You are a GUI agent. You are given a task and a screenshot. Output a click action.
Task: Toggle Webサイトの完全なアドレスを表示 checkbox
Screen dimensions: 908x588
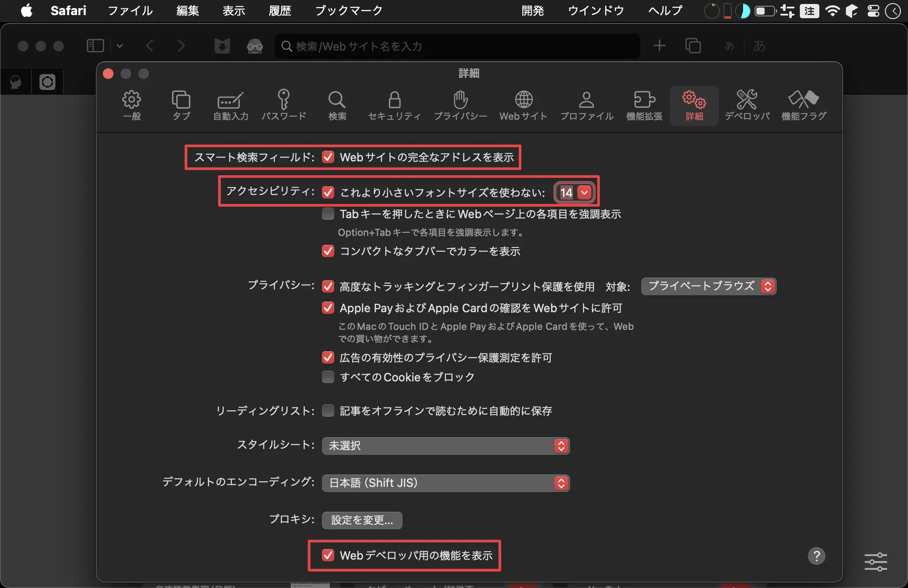328,157
